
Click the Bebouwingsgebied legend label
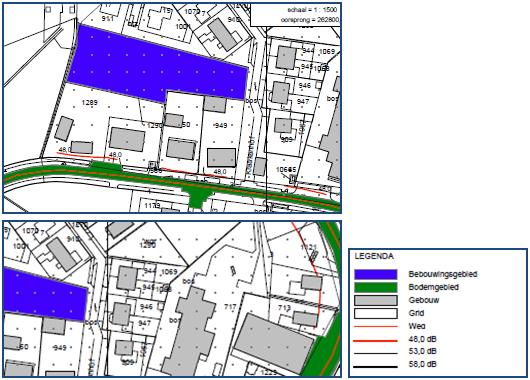point(443,274)
